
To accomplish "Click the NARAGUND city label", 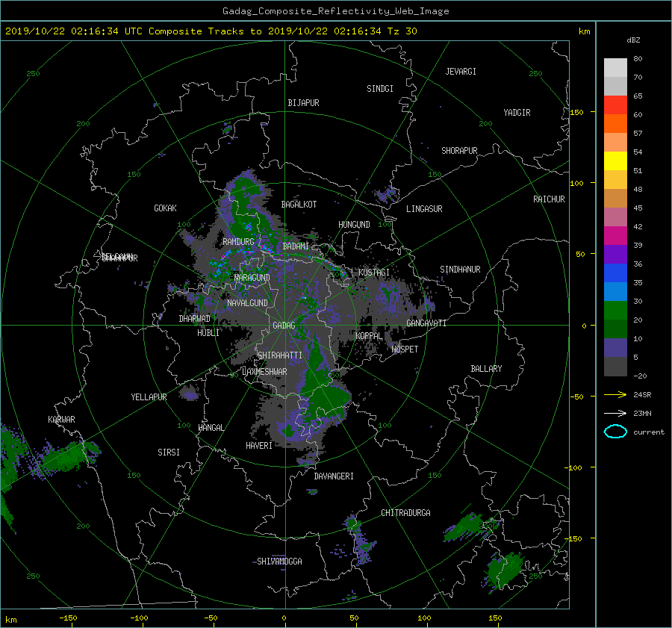I will click(x=252, y=278).
